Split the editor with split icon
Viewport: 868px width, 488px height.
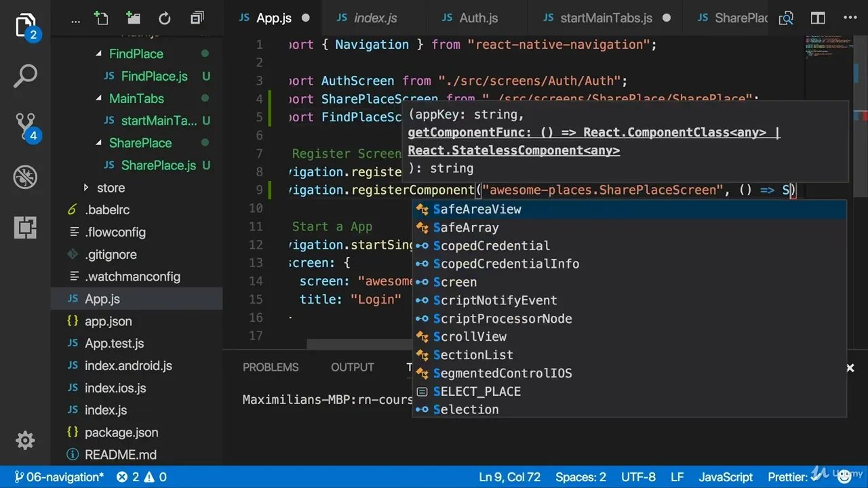[x=818, y=18]
